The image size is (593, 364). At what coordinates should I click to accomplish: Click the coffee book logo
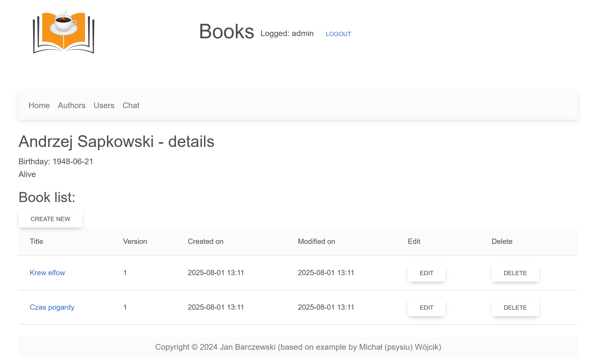64,31
